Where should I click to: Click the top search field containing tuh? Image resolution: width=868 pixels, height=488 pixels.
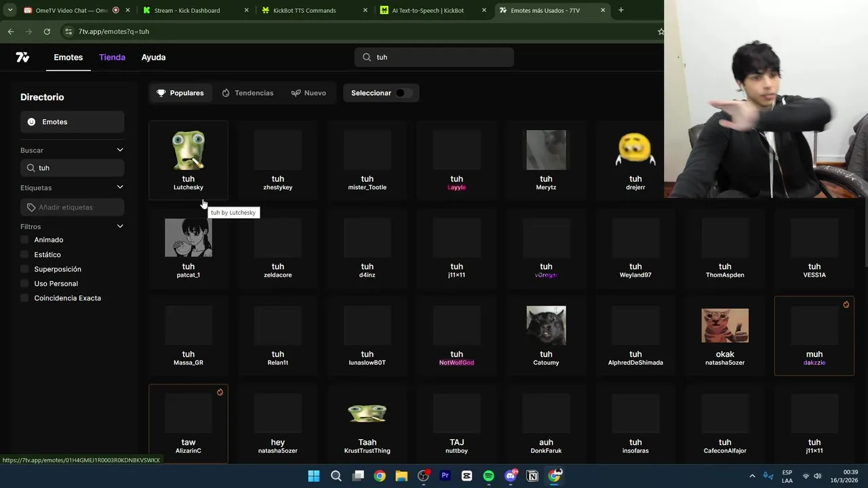coord(434,58)
